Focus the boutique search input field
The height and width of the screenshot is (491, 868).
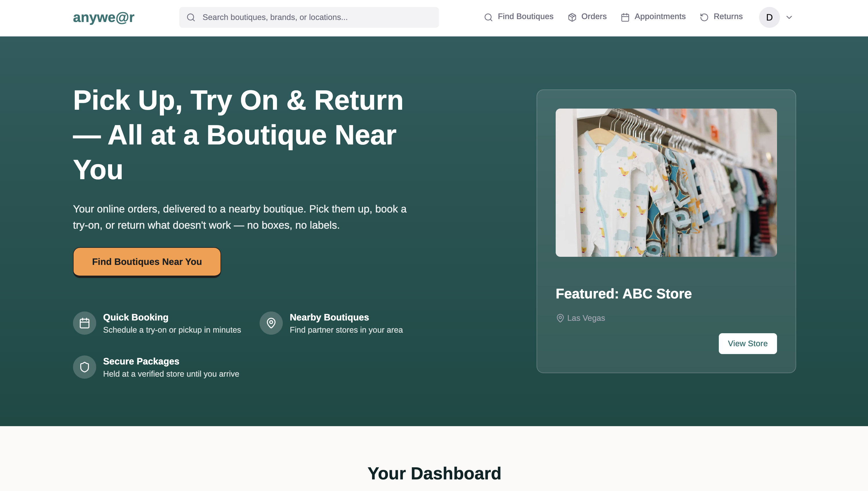[x=309, y=17]
